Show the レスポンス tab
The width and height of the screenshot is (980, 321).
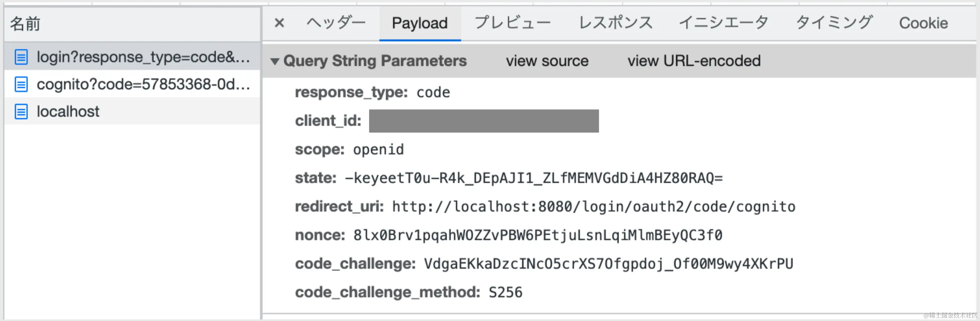[615, 23]
